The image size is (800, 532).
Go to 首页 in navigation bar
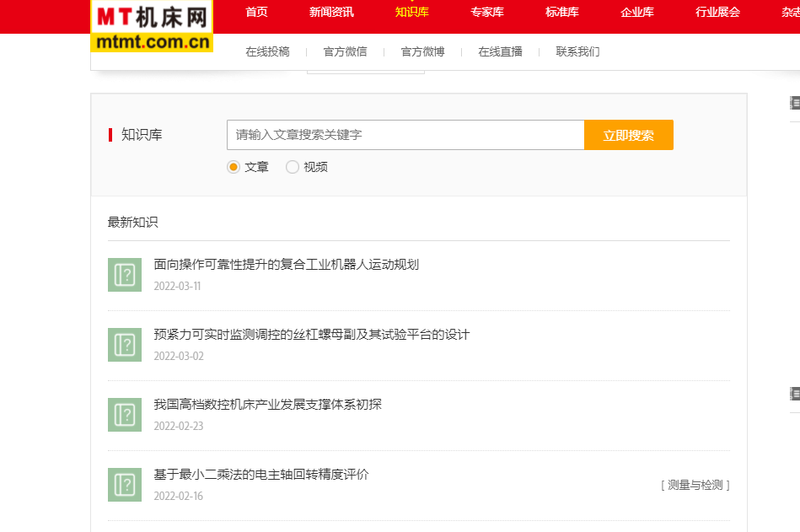click(x=256, y=12)
